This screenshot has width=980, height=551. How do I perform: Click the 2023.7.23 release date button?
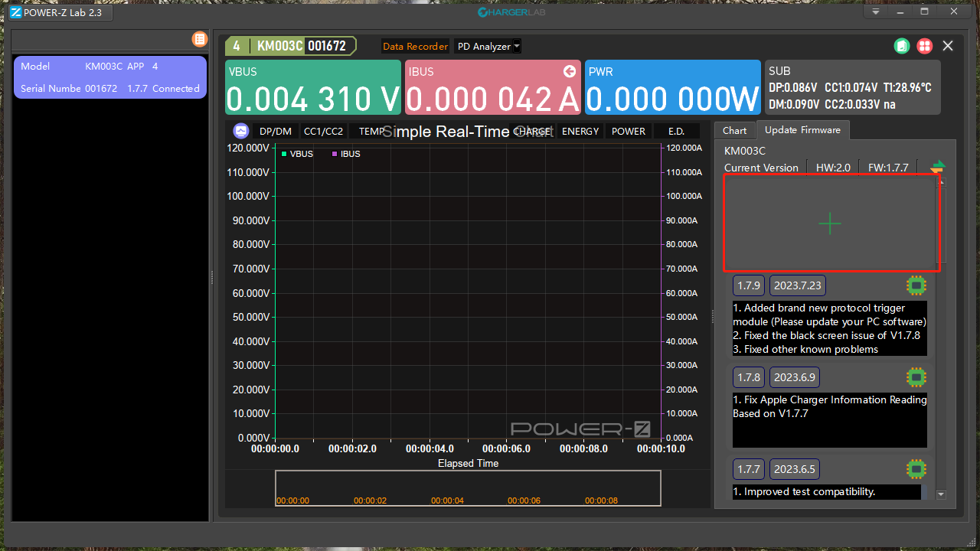coord(797,285)
